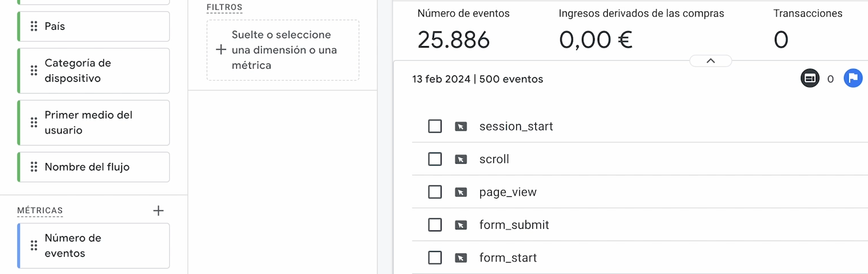Viewport: 868px width, 274px height.
Task: Tick the page_view event checkbox
Action: [435, 192]
